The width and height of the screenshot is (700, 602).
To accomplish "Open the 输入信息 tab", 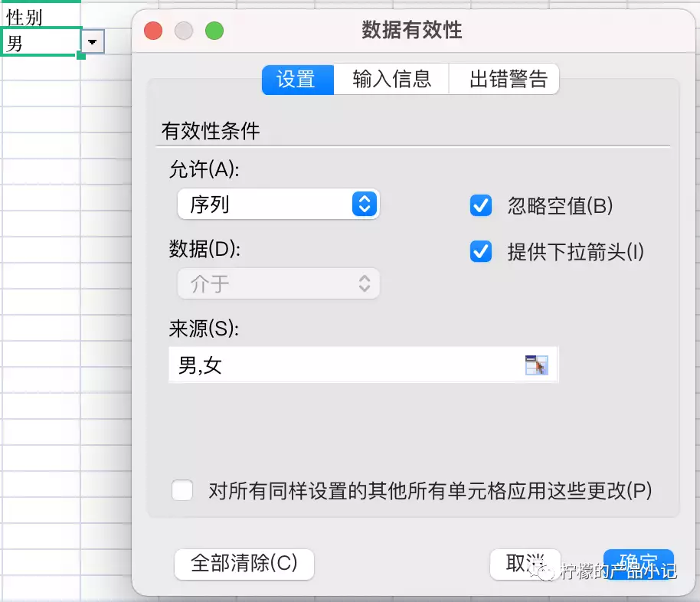I will 391,80.
